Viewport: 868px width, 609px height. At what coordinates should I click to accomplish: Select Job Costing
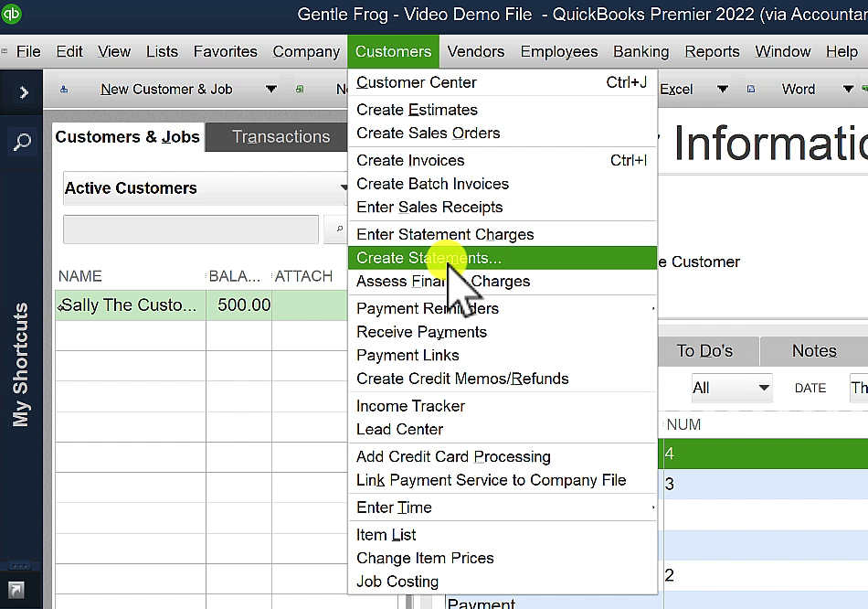click(503, 582)
